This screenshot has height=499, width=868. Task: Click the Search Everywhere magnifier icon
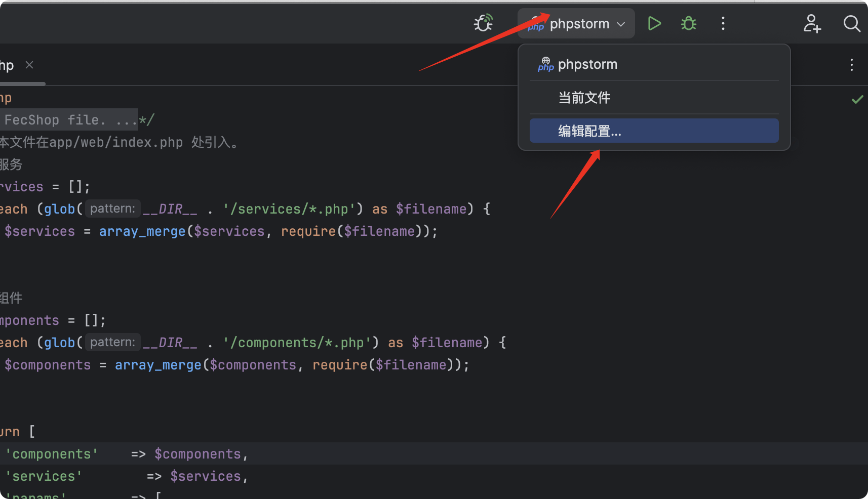coord(852,23)
